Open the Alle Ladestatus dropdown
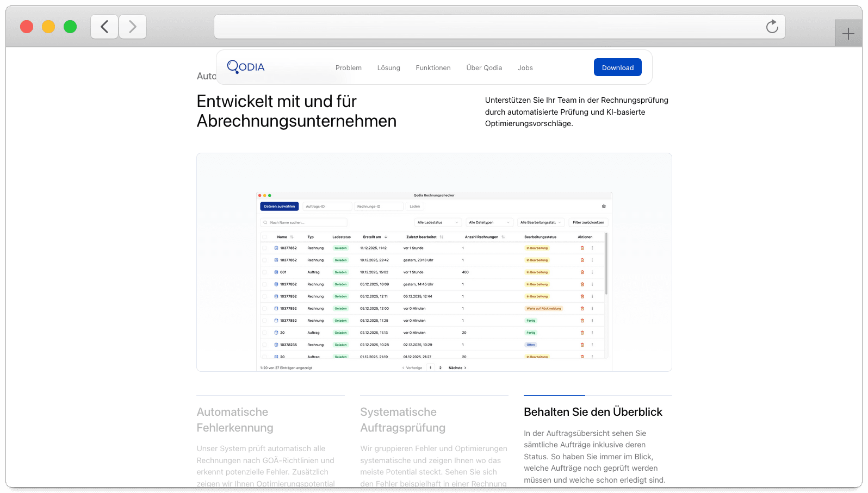The height and width of the screenshot is (493, 868). (x=438, y=222)
